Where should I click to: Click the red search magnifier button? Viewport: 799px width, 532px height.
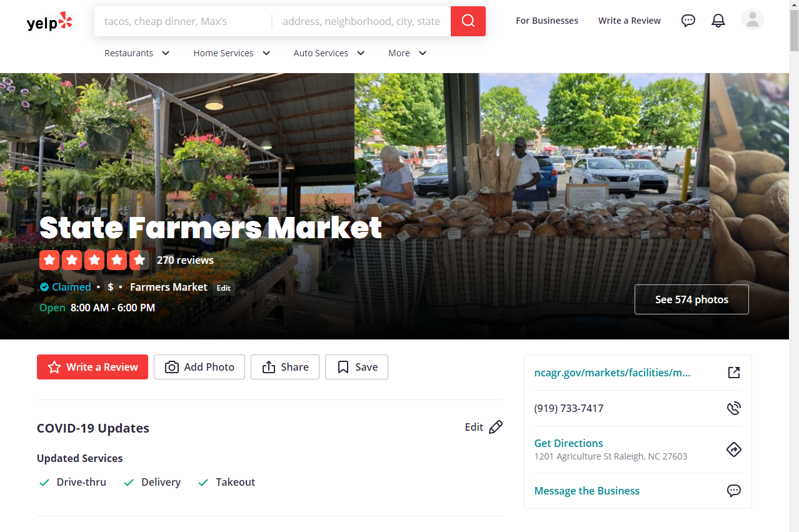click(468, 21)
